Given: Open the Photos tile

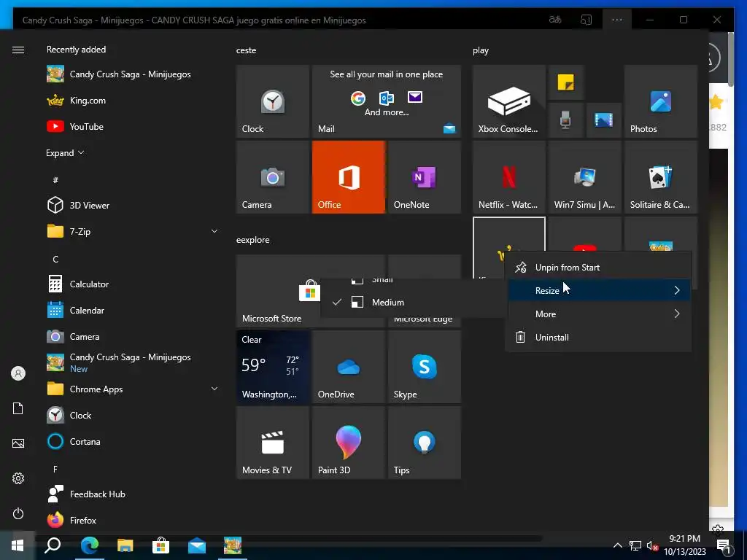Looking at the screenshot, I should click(661, 101).
